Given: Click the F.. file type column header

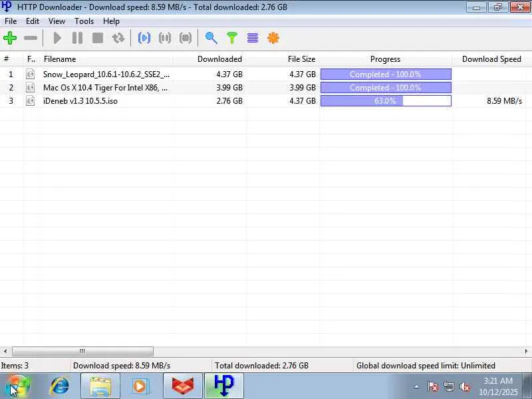Looking at the screenshot, I should (x=32, y=59).
